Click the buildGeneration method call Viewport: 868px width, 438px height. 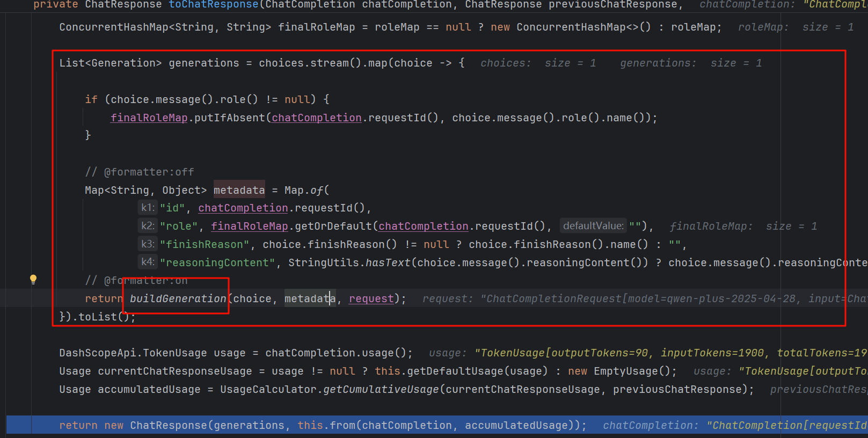pyautogui.click(x=178, y=298)
